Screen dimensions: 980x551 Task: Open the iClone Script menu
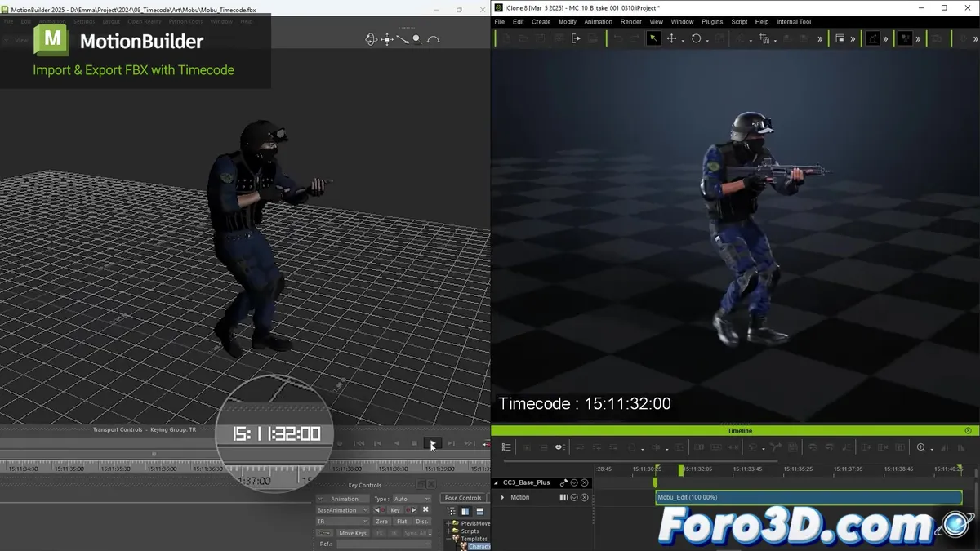tap(739, 22)
